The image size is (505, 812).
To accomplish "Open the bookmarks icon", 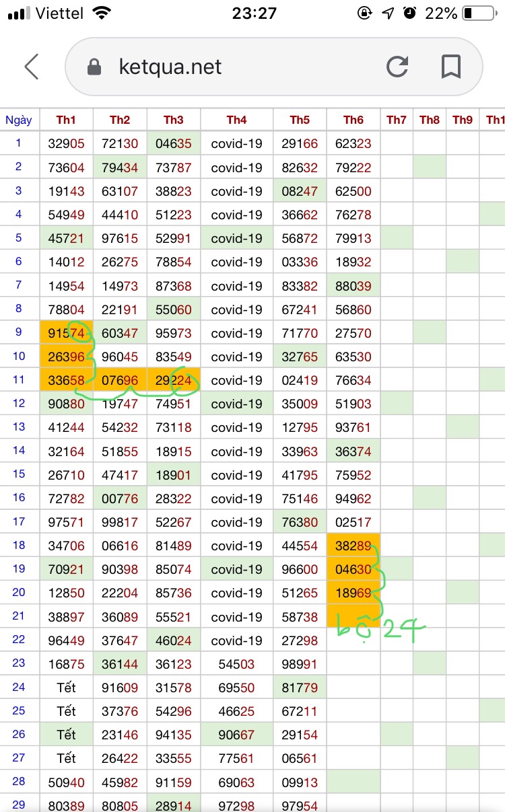I will tap(450, 67).
